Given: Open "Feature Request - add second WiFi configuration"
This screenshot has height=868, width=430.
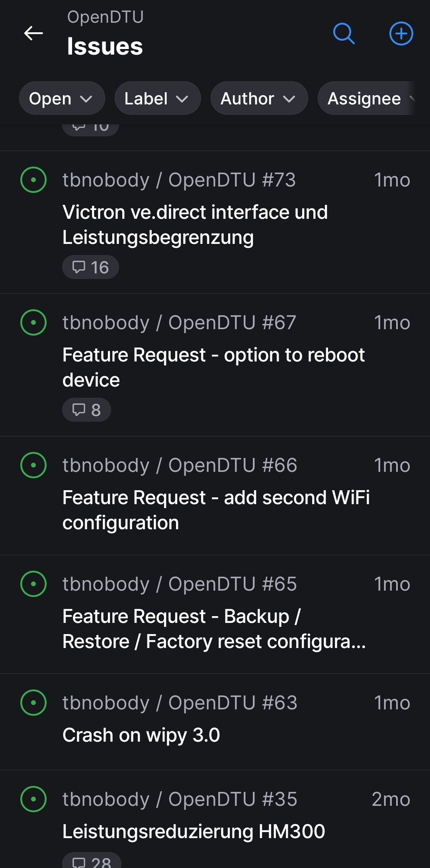Looking at the screenshot, I should [x=216, y=510].
